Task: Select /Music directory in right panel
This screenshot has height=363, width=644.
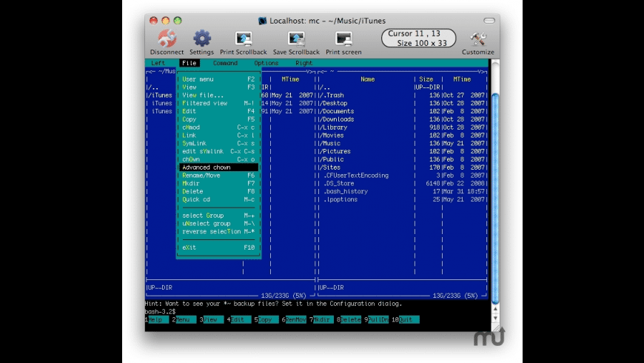Action: [403, 143]
